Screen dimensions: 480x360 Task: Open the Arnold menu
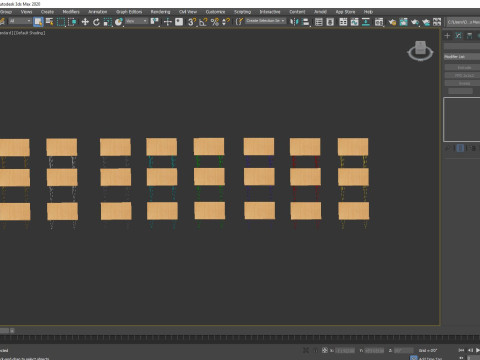tap(320, 12)
